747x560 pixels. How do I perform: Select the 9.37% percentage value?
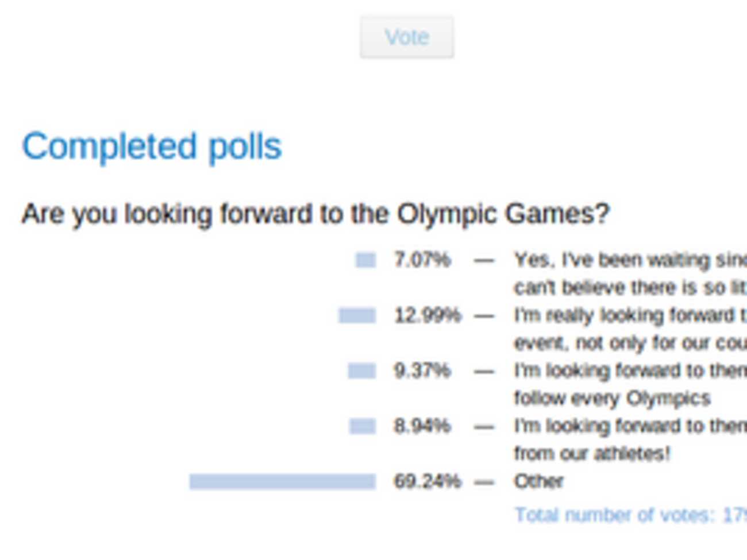pos(422,371)
